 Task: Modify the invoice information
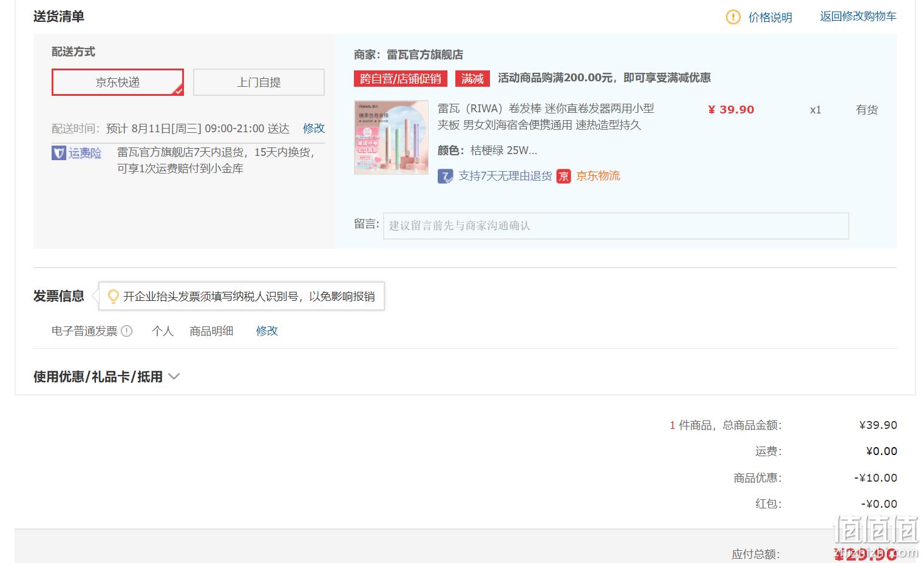267,331
